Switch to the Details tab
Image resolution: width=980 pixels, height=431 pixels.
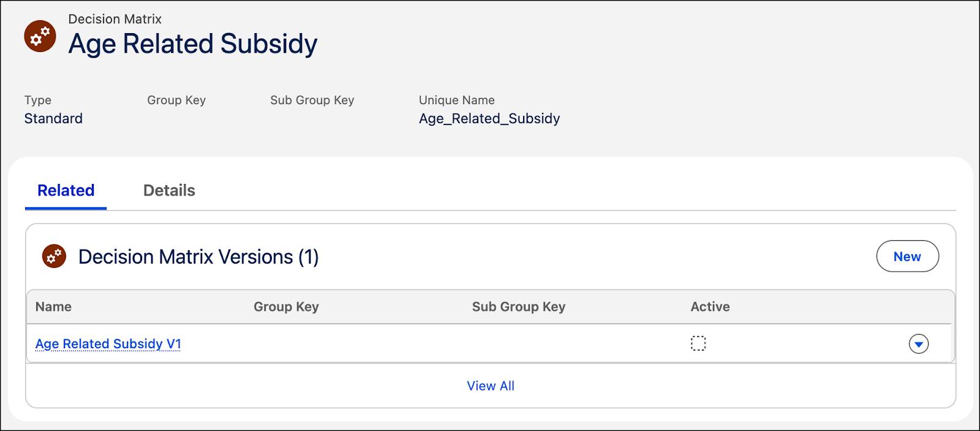tap(168, 191)
